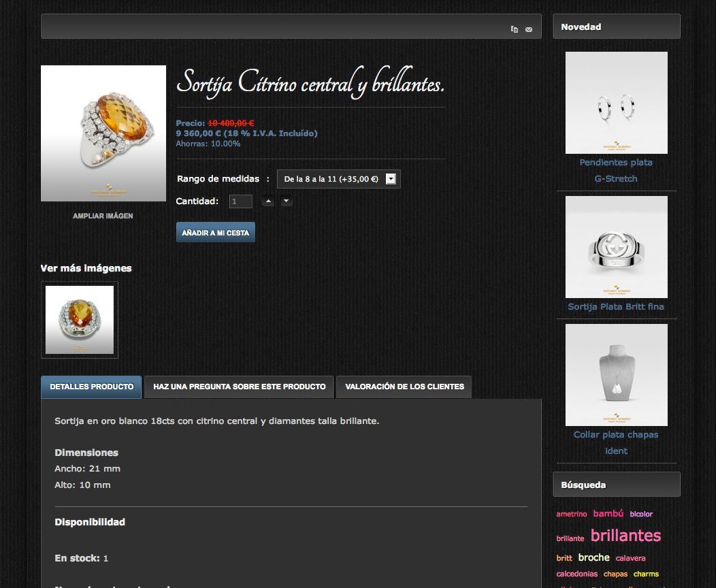716x588 pixels.
Task: Open main citrine ring product image
Action: 103,133
